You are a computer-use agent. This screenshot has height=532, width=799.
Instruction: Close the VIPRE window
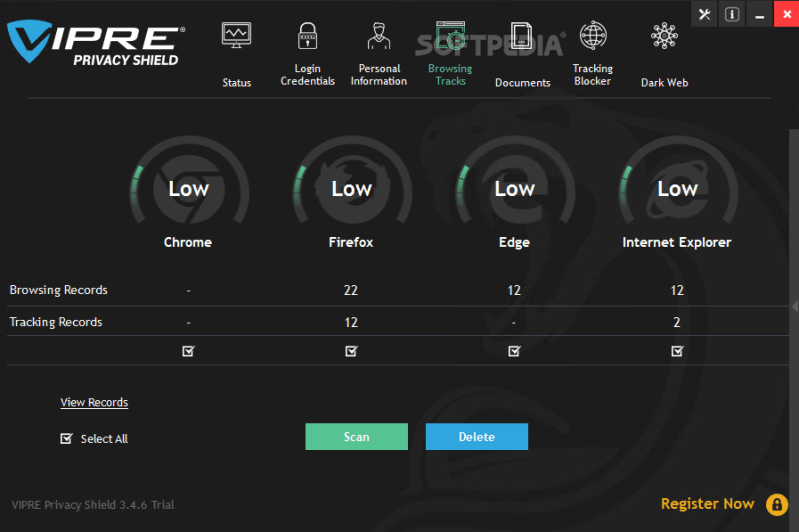(x=787, y=14)
